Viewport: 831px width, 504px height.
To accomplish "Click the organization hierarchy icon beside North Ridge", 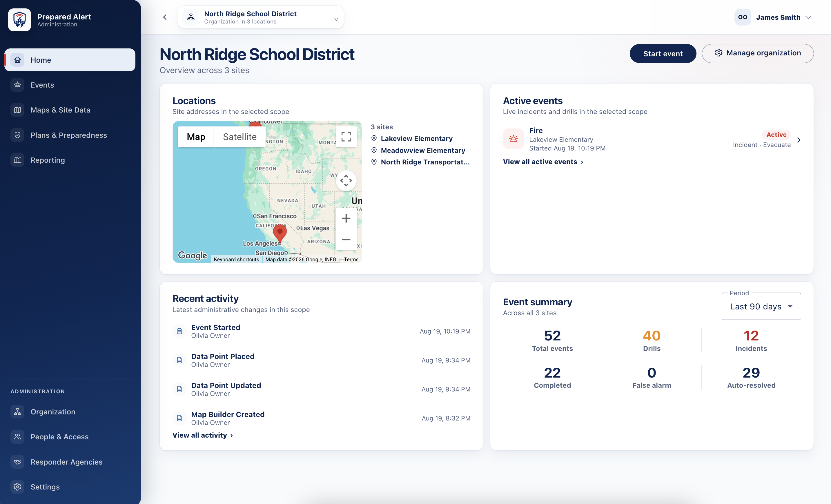I will pyautogui.click(x=191, y=17).
